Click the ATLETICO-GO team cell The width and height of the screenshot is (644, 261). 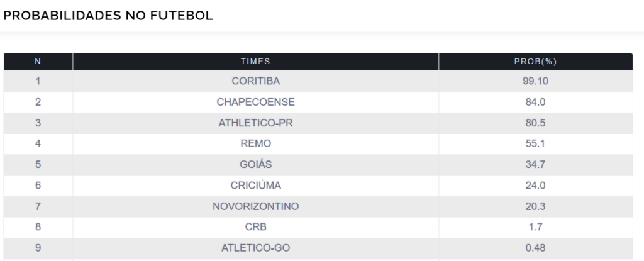tap(255, 248)
